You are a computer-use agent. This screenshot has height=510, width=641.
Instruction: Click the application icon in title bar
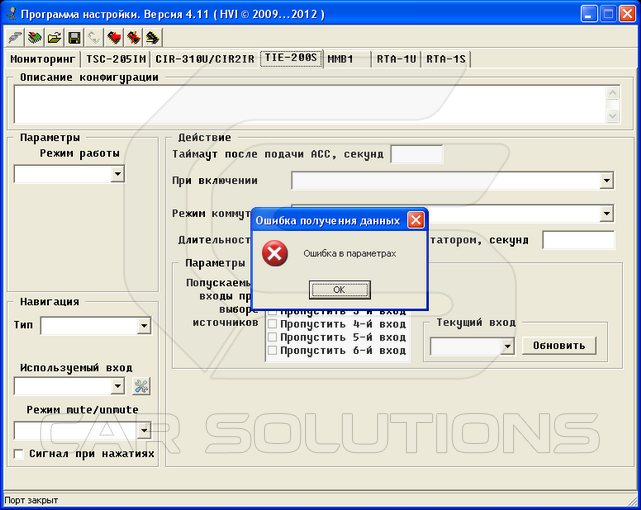click(x=11, y=14)
